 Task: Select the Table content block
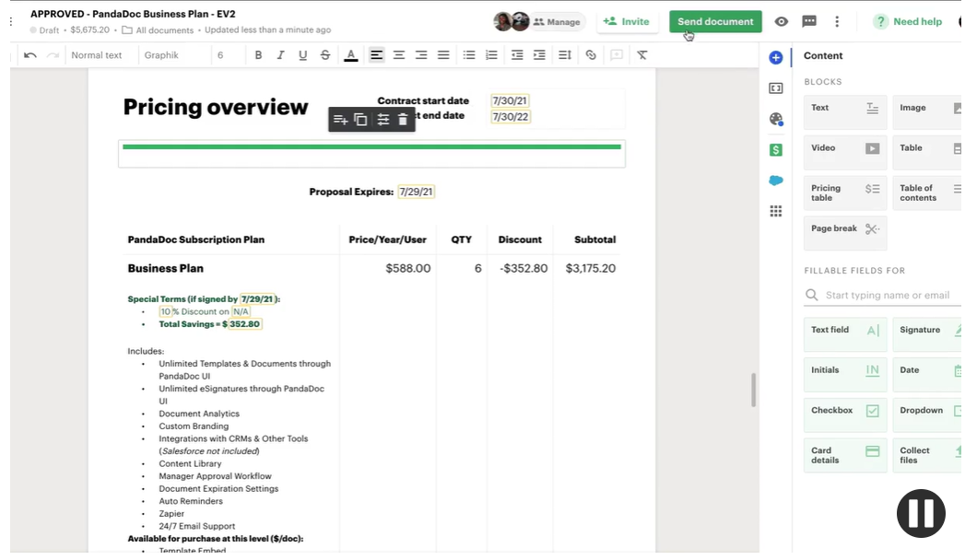coord(927,153)
